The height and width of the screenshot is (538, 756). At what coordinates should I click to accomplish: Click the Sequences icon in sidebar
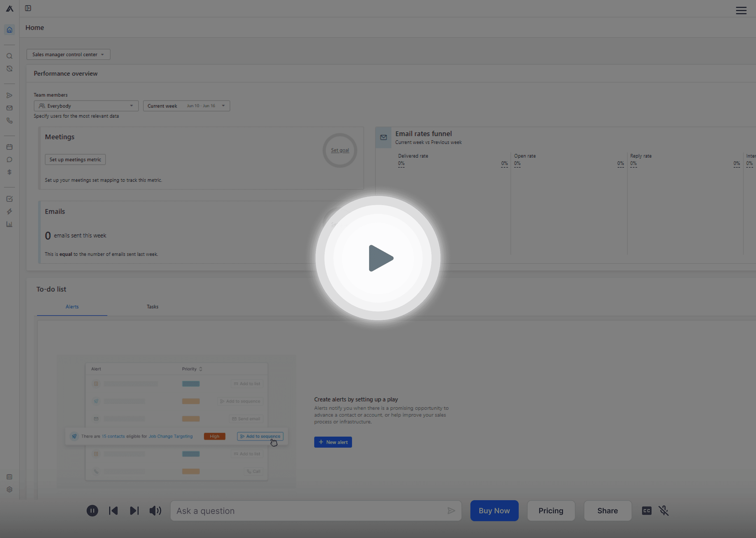click(x=9, y=95)
